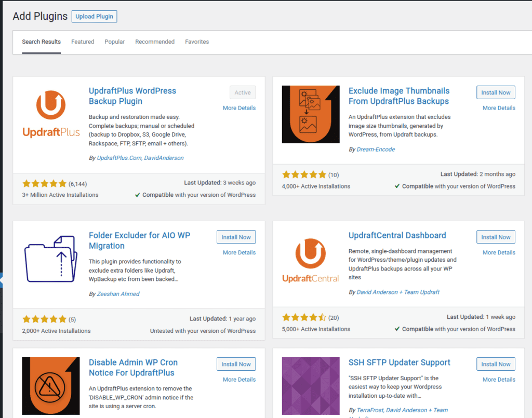Image resolution: width=532 pixels, height=418 pixels.
Task: Click the UpdraftCentral logo icon
Action: click(310, 259)
